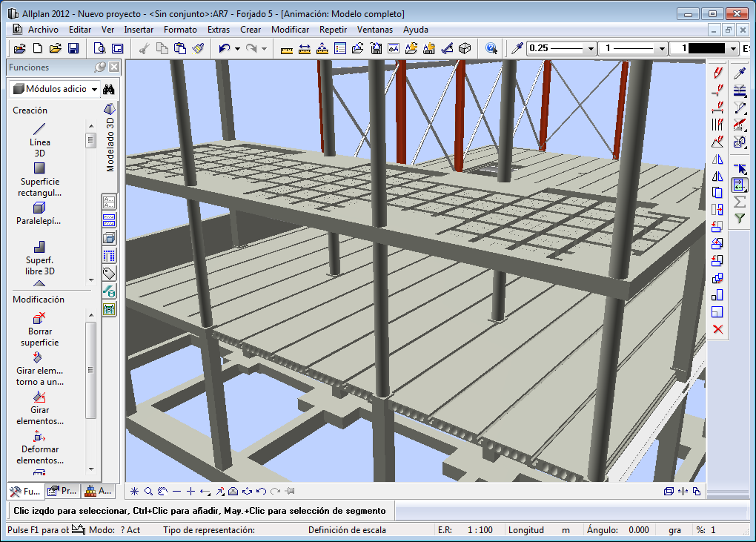Screen dimensions: 756x542
Task: Click the binoculars Find icon in Funciones
Action: coord(109,89)
